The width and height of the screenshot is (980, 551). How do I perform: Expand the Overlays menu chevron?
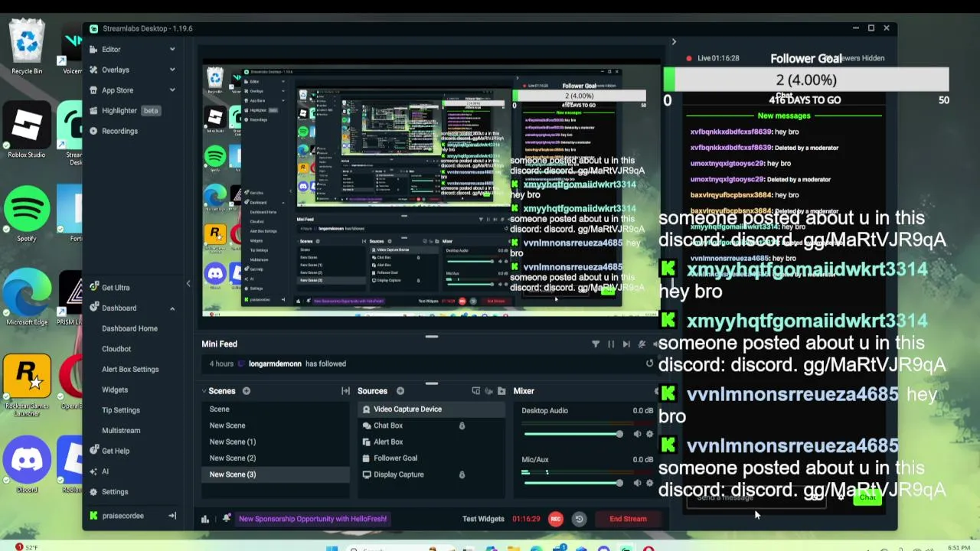click(x=172, y=70)
